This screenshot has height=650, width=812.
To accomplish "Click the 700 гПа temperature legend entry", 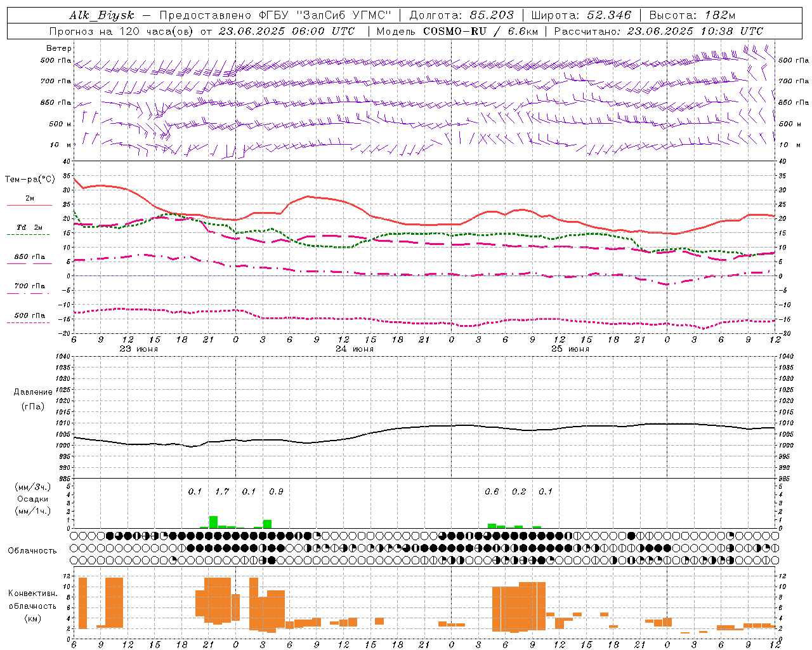I will pyautogui.click(x=29, y=286).
